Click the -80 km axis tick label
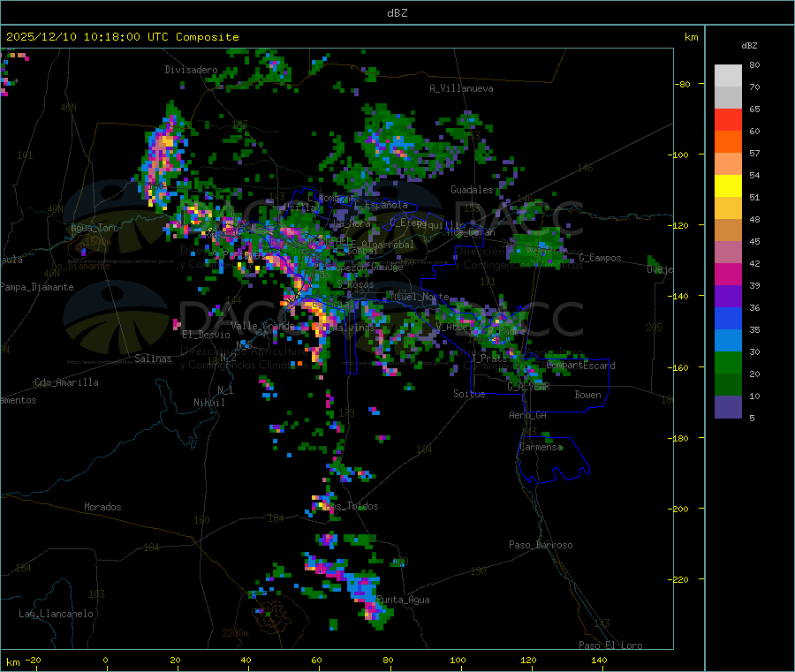The width and height of the screenshot is (795, 672). pyautogui.click(x=682, y=84)
